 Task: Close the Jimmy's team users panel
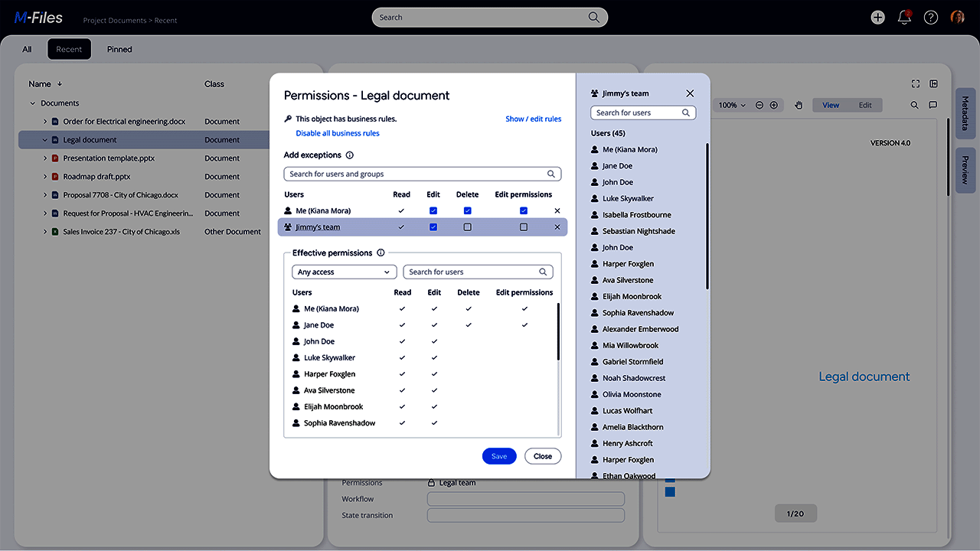[690, 93]
